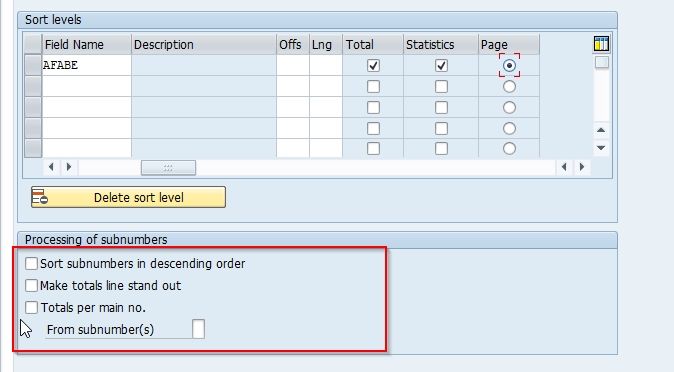This screenshot has height=372, width=674.
Task: Click left arrow of right horizontal scrollbar
Action: tap(564, 167)
